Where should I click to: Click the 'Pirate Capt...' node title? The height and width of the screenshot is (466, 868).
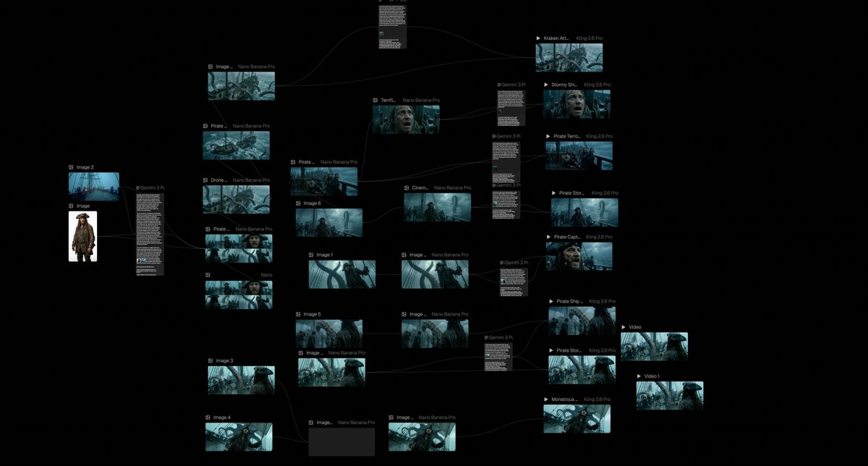point(568,237)
